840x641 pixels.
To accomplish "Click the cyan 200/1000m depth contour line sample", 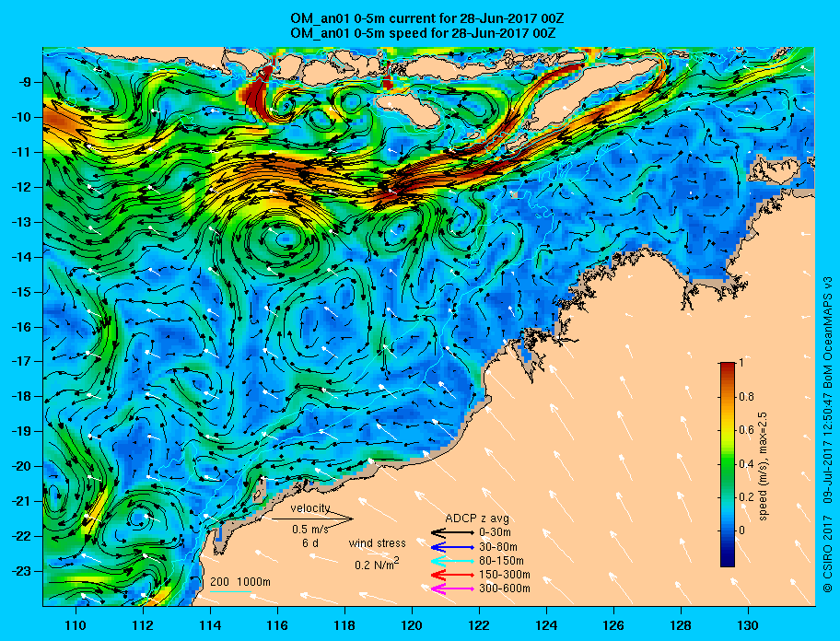I will [230, 592].
